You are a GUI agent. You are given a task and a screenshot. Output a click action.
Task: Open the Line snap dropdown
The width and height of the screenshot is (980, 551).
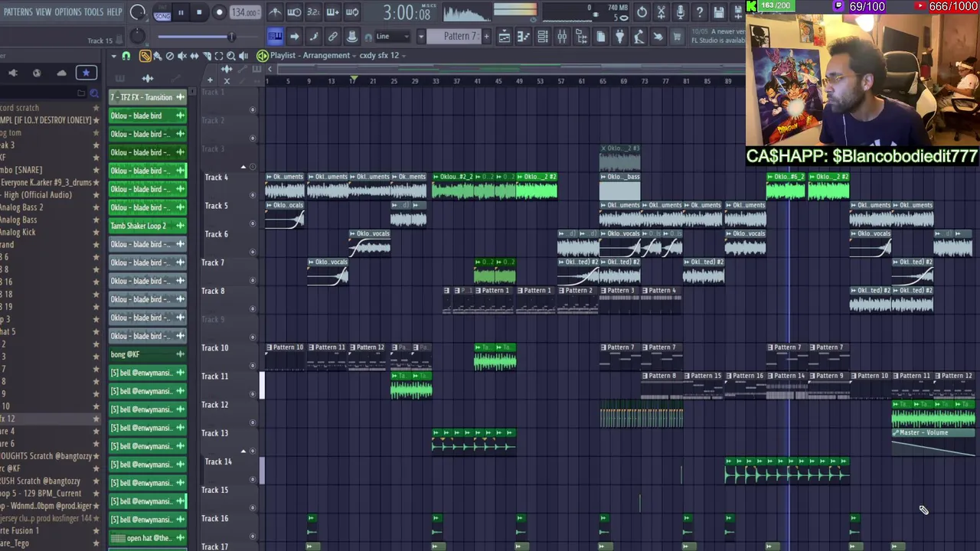393,37
